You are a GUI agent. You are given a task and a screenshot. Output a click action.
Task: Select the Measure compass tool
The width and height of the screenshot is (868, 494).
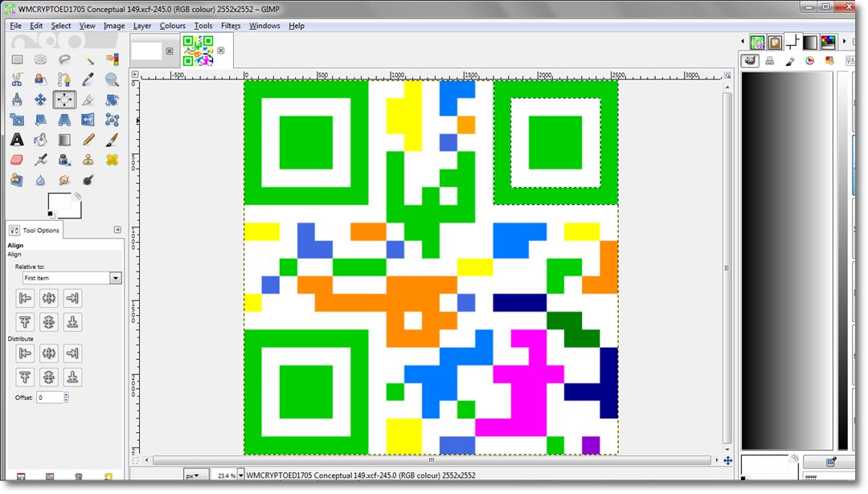(x=17, y=100)
